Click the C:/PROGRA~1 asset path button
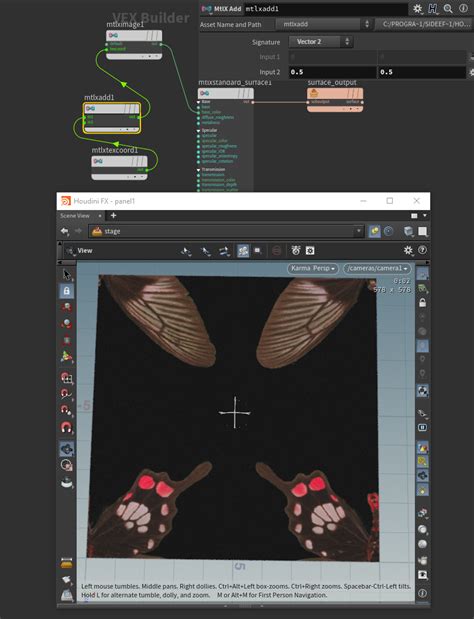The image size is (474, 619). coord(424,24)
